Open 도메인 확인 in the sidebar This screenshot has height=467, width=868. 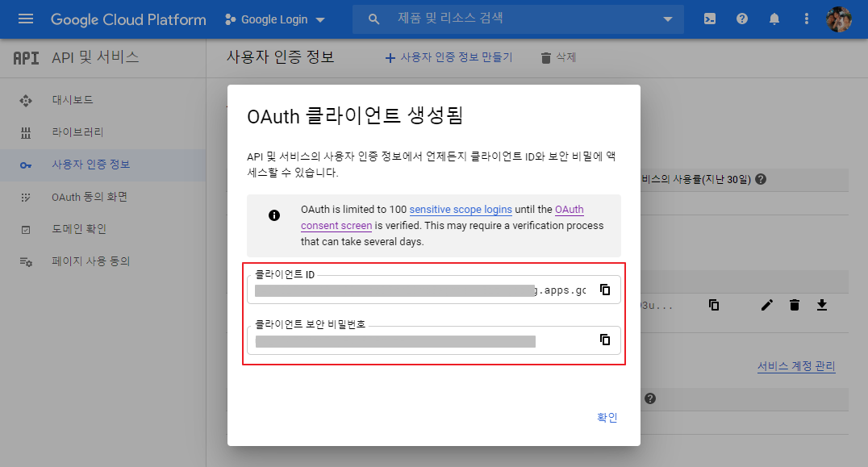coord(79,229)
